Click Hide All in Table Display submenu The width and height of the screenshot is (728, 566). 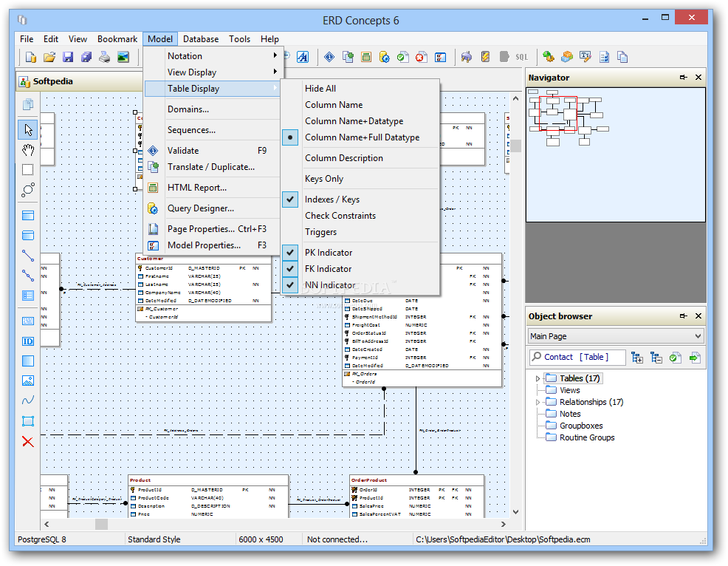(360, 89)
